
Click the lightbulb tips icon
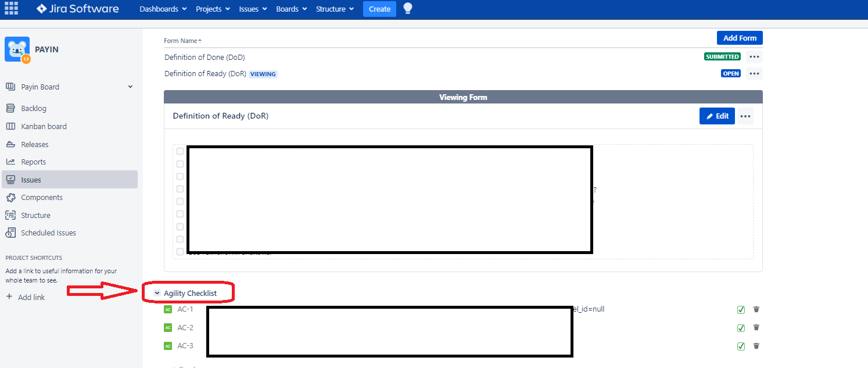(408, 8)
